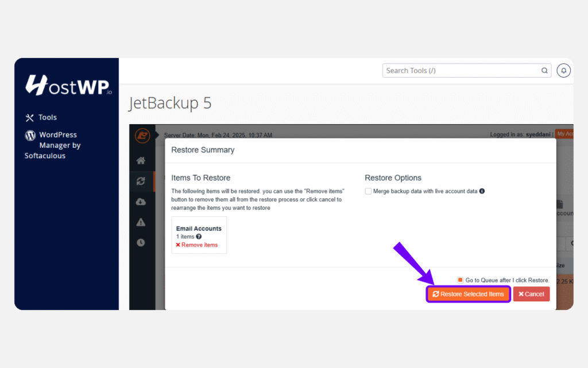The width and height of the screenshot is (588, 368).
Task: Click the notification bell icon
Action: [563, 71]
